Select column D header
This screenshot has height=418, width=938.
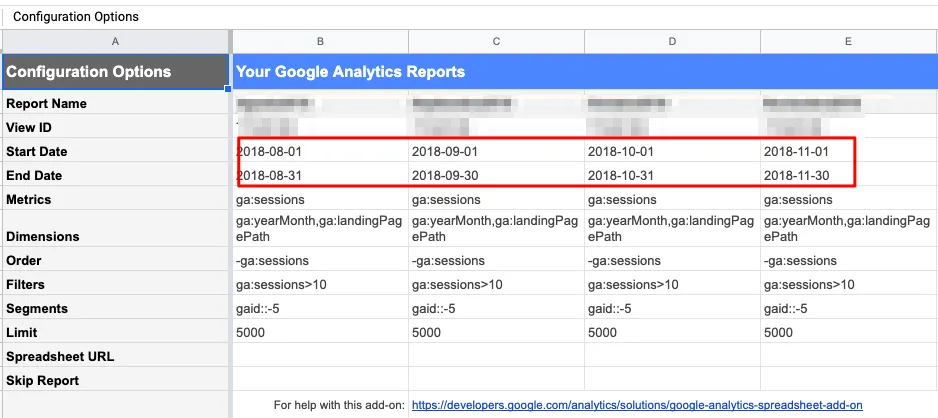pos(672,41)
